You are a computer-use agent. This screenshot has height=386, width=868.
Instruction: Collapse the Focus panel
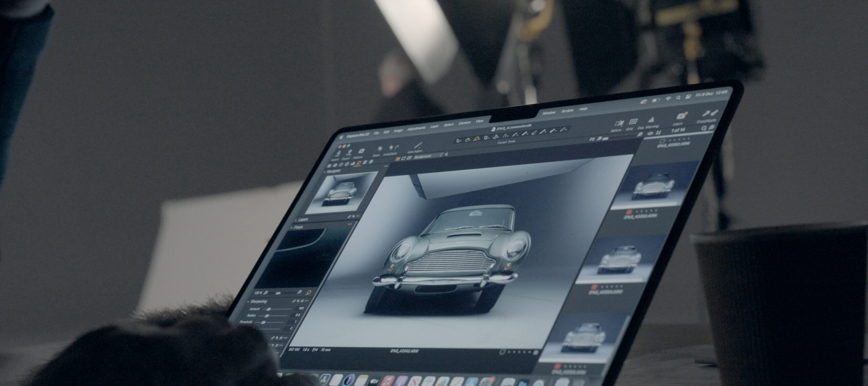point(292,228)
